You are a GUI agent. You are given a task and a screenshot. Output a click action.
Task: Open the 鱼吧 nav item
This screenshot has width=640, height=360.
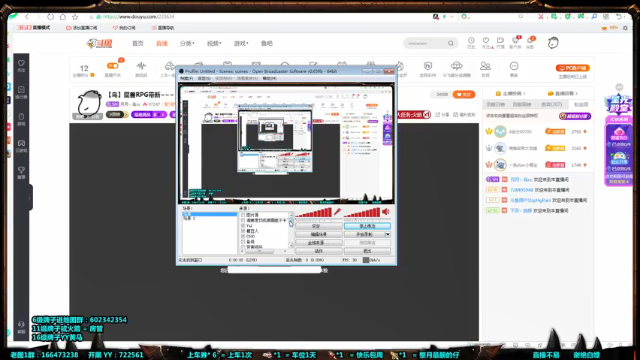click(x=267, y=43)
